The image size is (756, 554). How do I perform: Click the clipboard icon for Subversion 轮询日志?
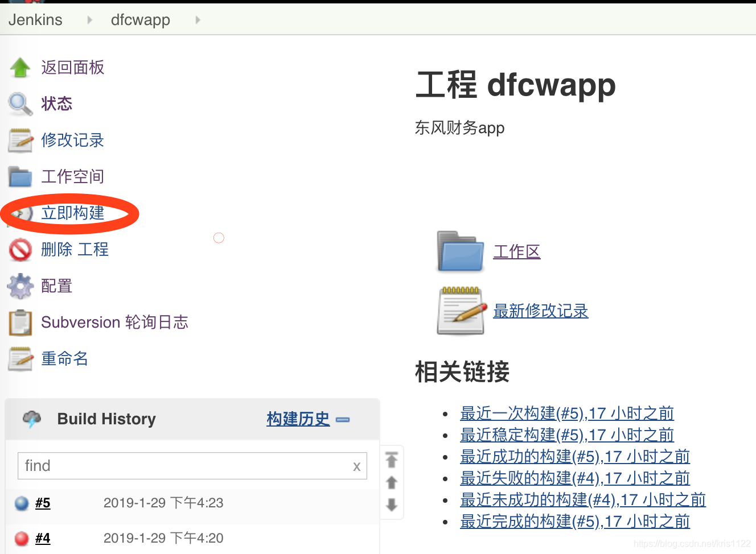coord(20,323)
